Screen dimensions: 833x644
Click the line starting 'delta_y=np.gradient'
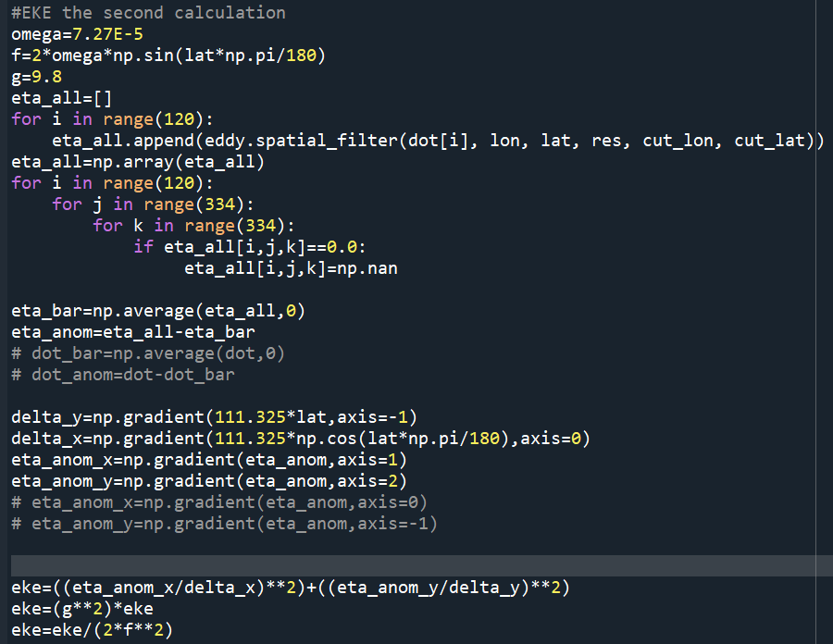[x=214, y=416]
